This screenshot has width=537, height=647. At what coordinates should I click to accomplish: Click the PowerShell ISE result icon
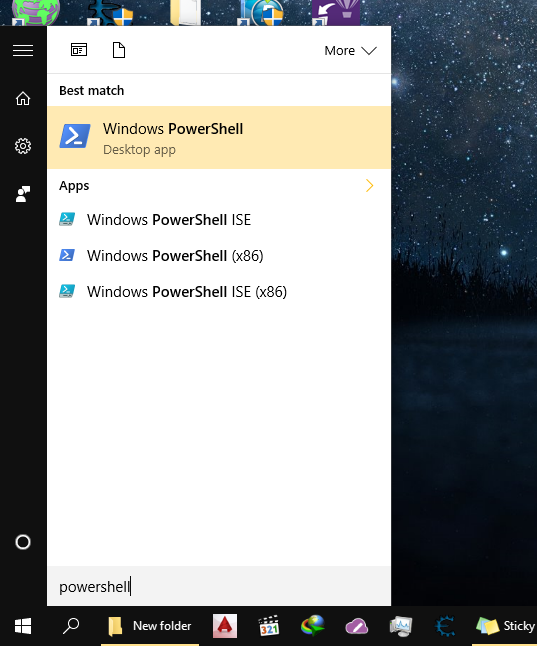pos(67,219)
